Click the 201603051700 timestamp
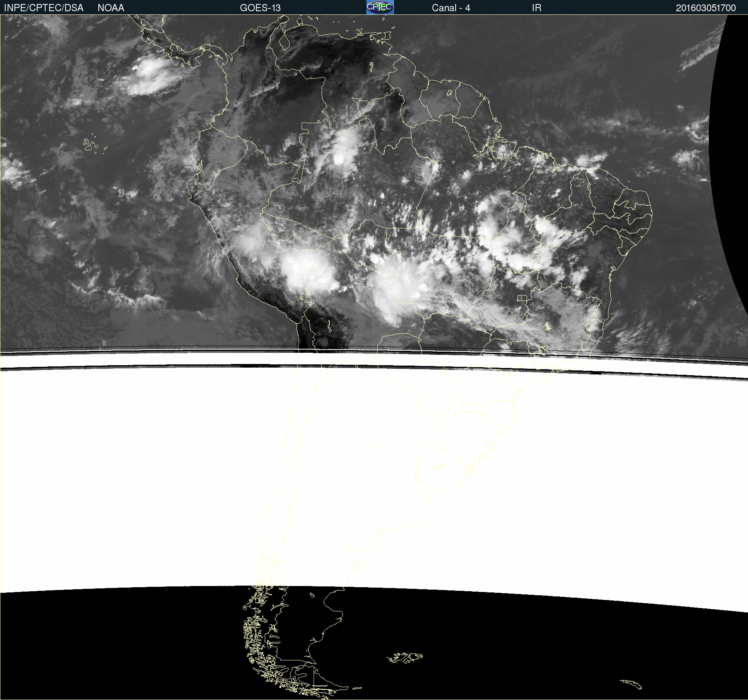The width and height of the screenshot is (748, 700). [x=706, y=8]
